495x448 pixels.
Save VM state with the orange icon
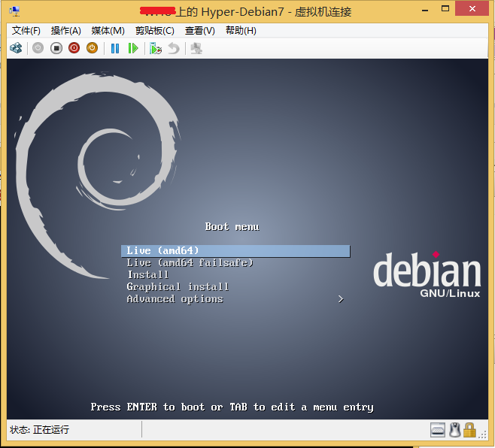(x=93, y=48)
